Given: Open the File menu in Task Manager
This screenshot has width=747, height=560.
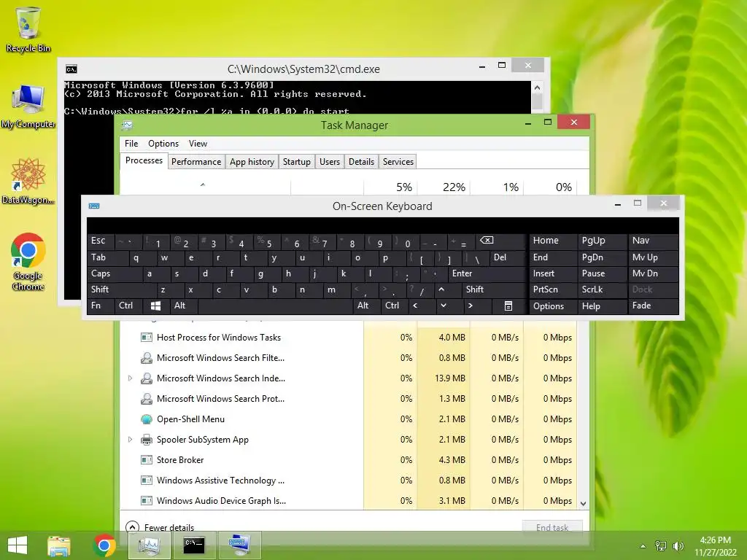Looking at the screenshot, I should click(131, 144).
